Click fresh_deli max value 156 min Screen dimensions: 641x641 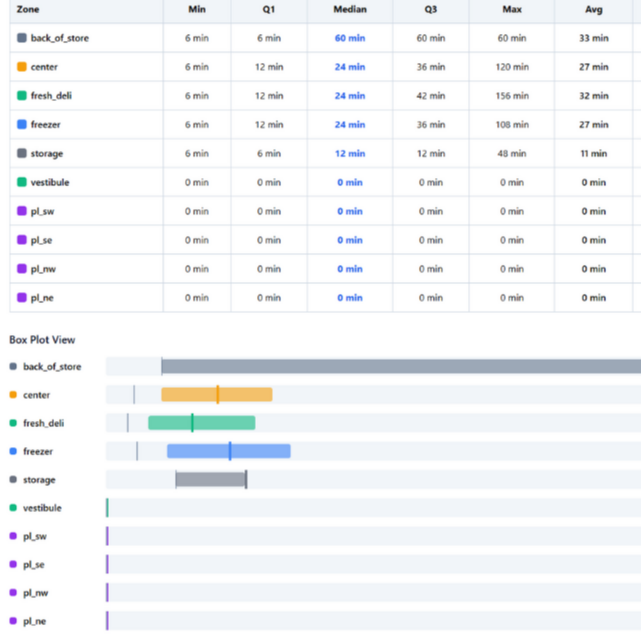pos(512,96)
